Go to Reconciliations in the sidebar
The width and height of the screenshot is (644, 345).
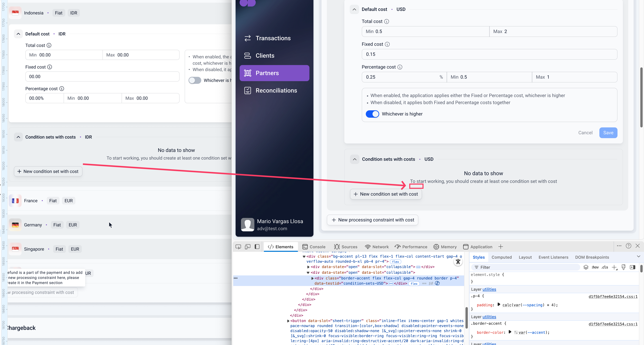(x=274, y=90)
